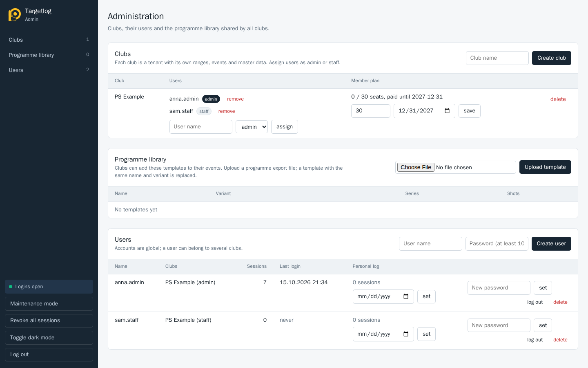Screen dimensions: 588x368
Task: Click the sam.staff name in users table
Action: tap(127, 320)
